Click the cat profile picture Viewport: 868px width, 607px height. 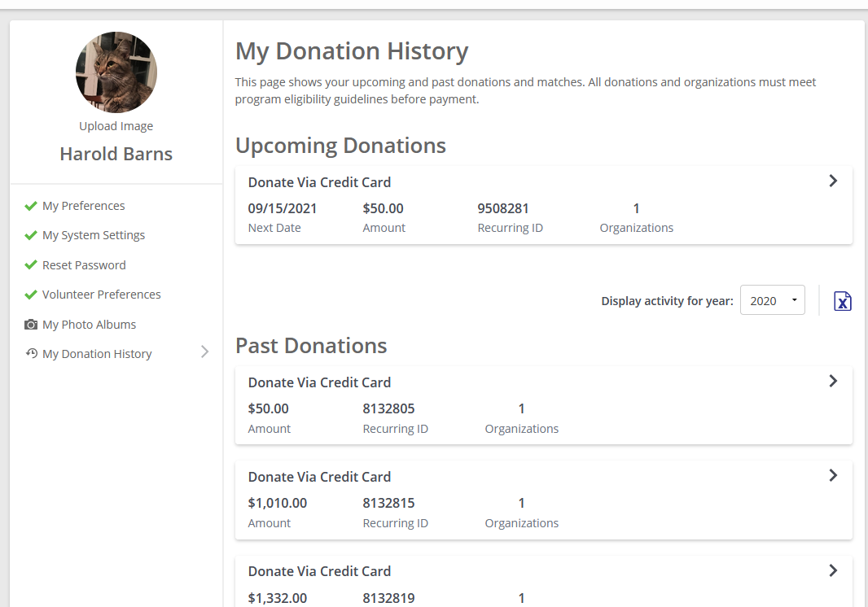116,72
